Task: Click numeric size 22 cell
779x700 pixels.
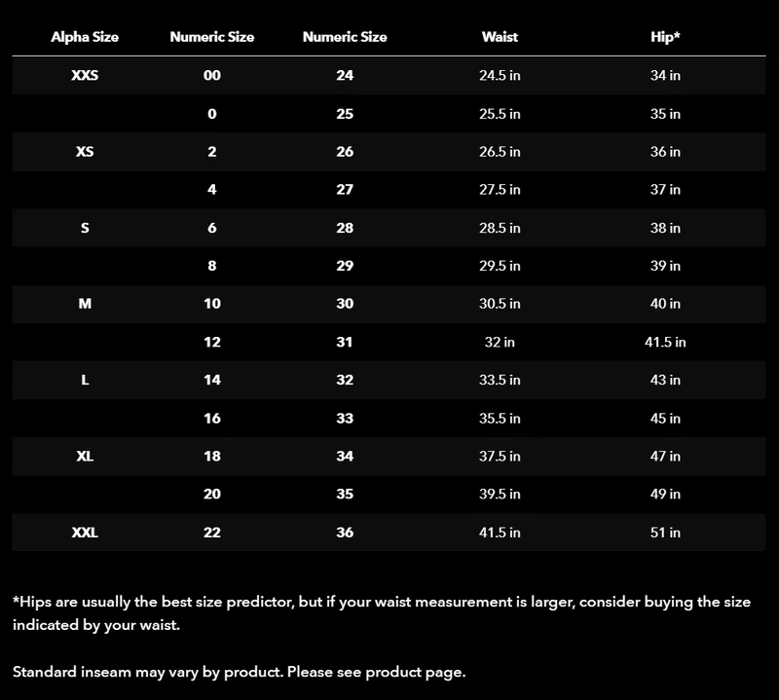Action: (x=212, y=533)
